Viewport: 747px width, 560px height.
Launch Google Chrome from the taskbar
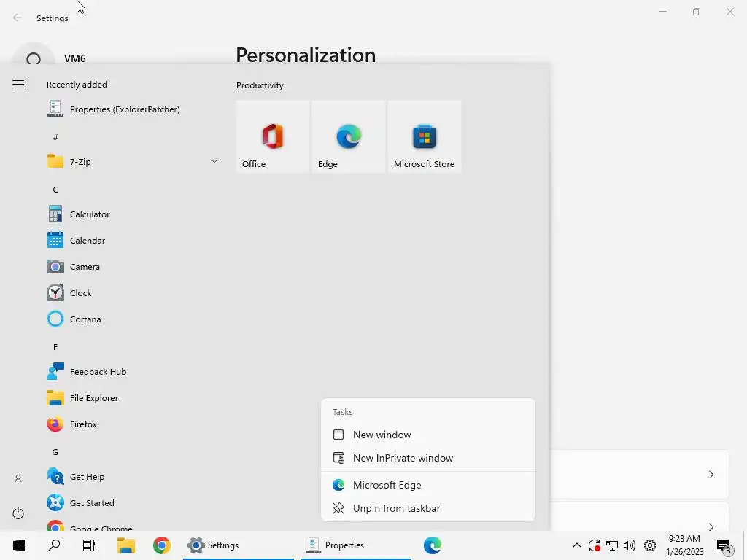(x=161, y=545)
